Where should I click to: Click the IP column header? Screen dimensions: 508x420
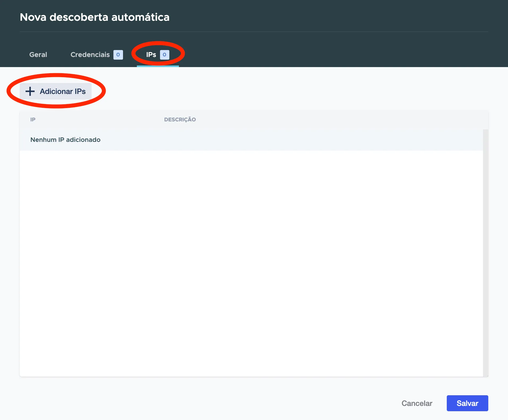click(x=33, y=120)
